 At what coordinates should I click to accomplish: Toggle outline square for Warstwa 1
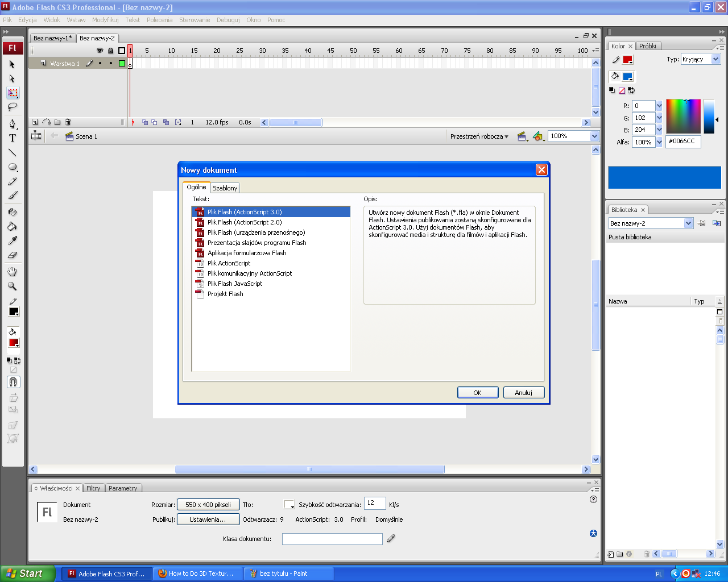pyautogui.click(x=122, y=64)
